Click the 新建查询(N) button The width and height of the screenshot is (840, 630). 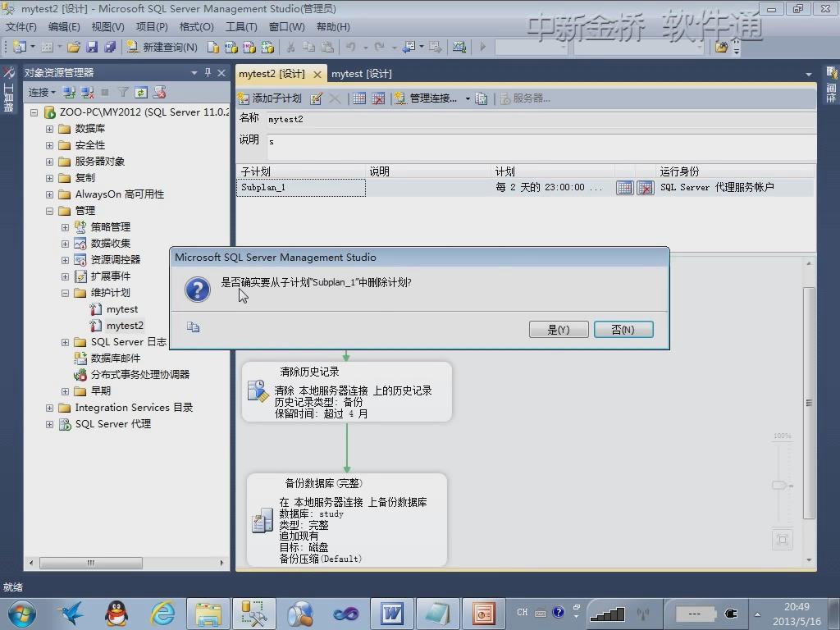click(x=162, y=47)
